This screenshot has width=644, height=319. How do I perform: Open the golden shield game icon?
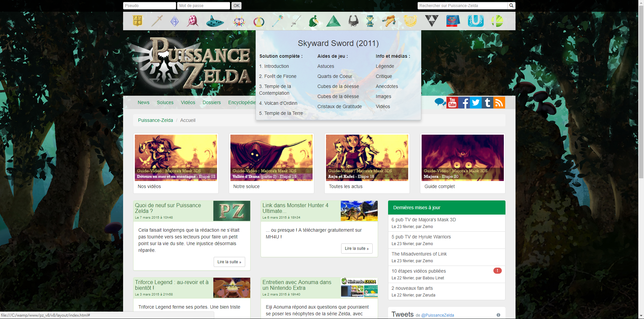coord(138,21)
